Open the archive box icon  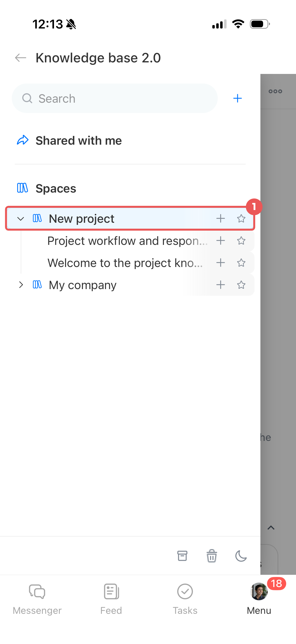[182, 556]
